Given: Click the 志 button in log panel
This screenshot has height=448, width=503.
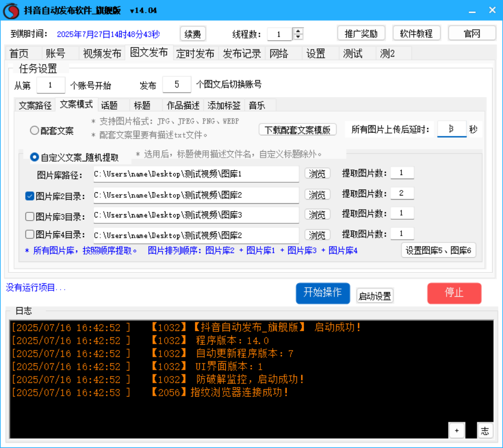Looking at the screenshot, I should point(485,431).
